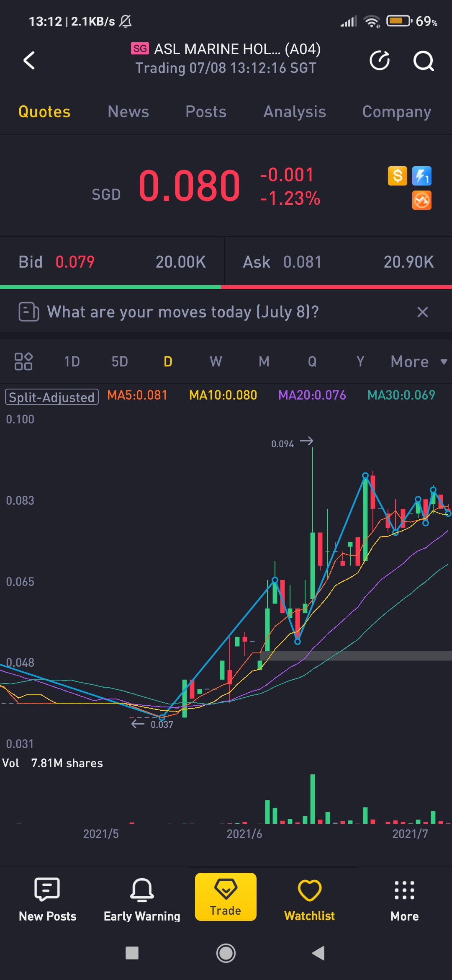Tap the MA20:0.076 indicator label

click(312, 395)
